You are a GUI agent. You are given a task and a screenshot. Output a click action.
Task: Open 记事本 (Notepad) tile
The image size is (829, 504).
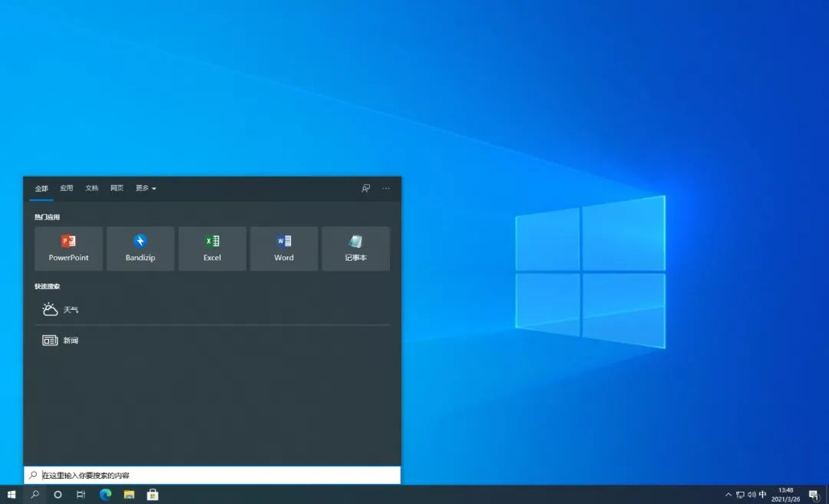coord(355,248)
